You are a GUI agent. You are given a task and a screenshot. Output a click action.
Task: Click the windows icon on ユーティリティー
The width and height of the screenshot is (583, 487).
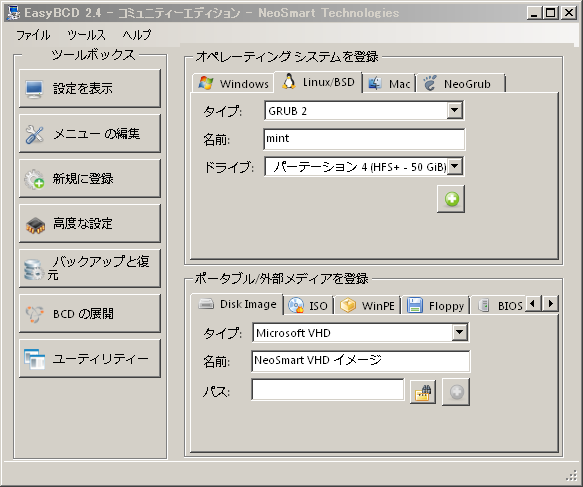pyautogui.click(x=34, y=359)
